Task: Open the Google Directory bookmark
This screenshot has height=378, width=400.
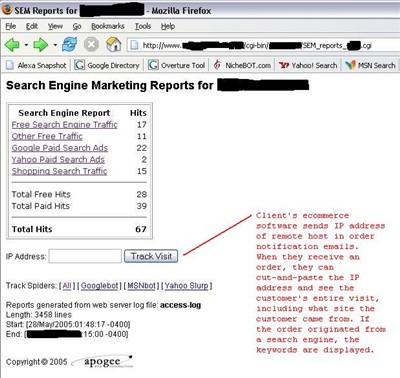Action: 107,65
